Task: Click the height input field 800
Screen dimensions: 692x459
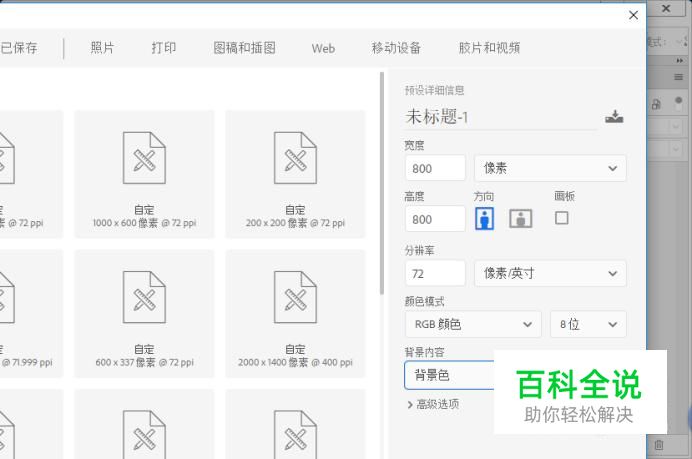Action: 435,219
